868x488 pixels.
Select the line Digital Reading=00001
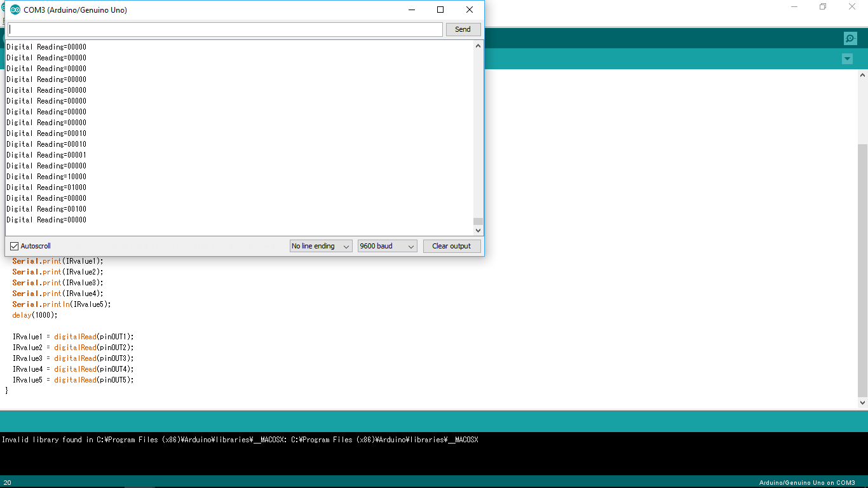(46, 155)
